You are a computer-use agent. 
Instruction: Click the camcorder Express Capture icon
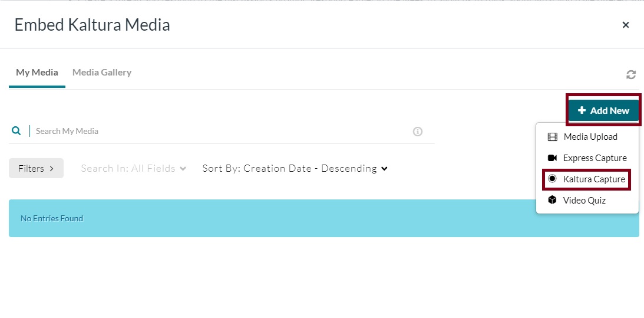[x=552, y=158]
